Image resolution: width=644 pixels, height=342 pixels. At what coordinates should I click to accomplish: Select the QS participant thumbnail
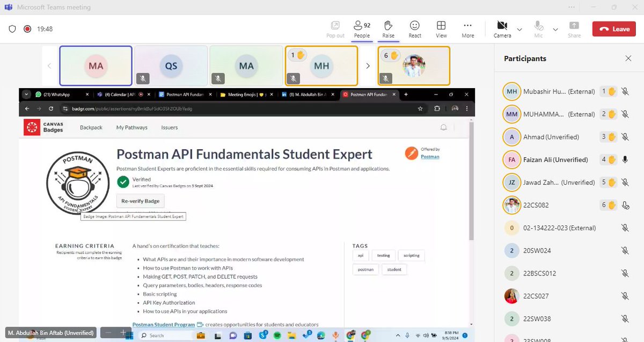coord(171,66)
